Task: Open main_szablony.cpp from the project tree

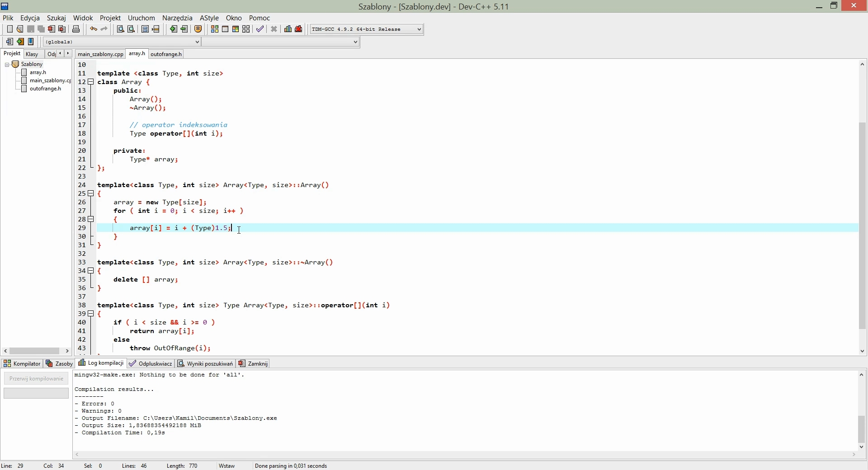Action: 50,80
